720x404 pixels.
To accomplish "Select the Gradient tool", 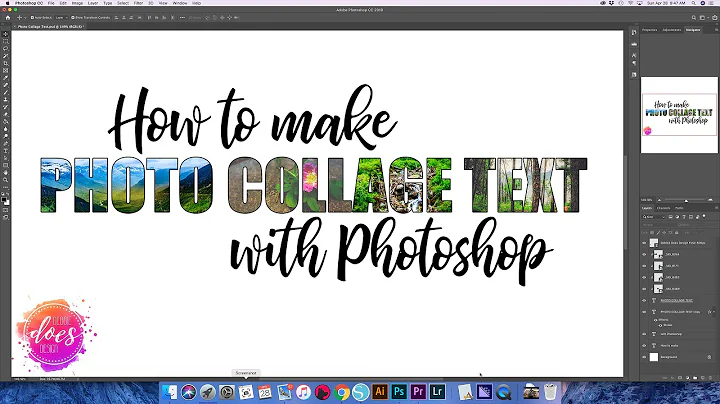I will click(x=6, y=121).
